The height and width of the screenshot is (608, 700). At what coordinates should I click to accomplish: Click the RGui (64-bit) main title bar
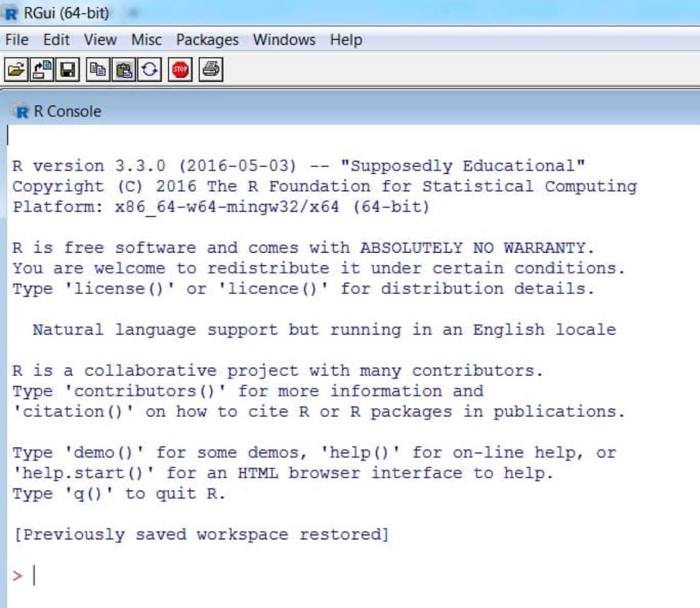pyautogui.click(x=335, y=13)
